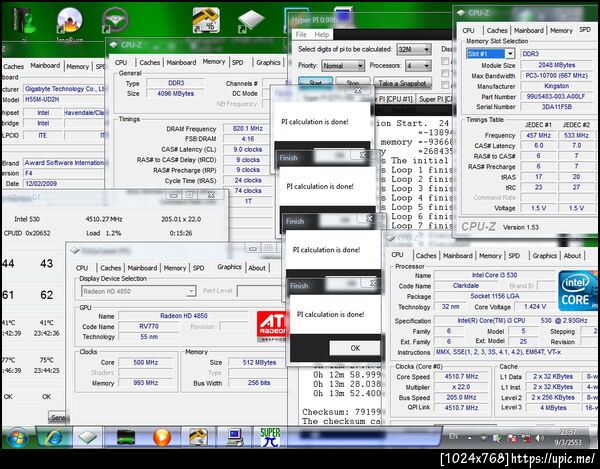Tick the middle checkbox in Hyper PI

point(445,73)
